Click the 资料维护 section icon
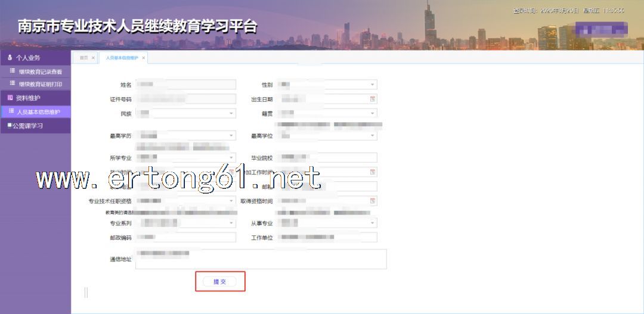Image resolution: width=644 pixels, height=314 pixels. click(10, 98)
